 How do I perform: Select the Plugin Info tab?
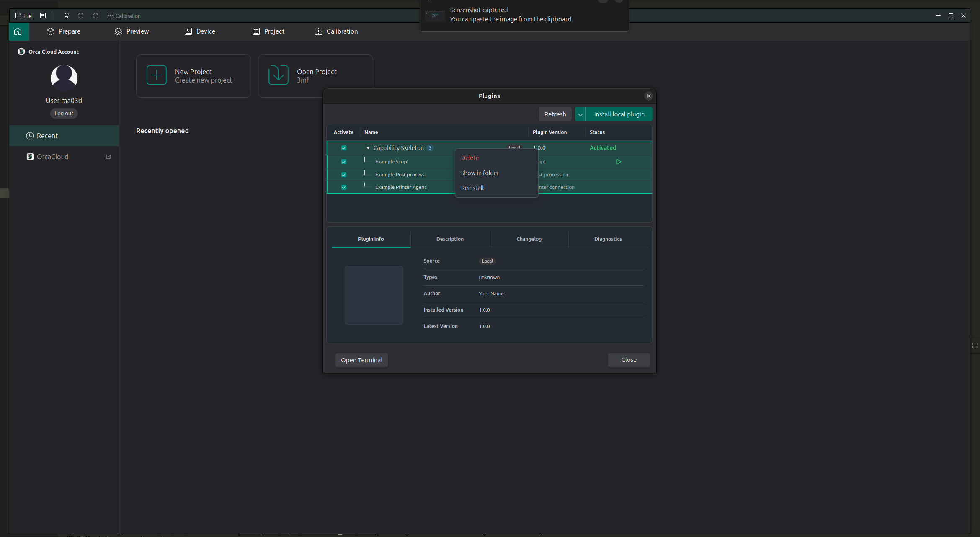coord(371,239)
